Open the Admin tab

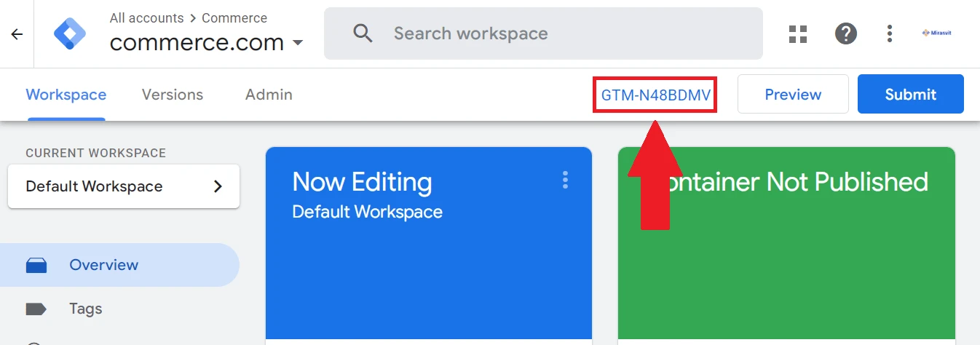[269, 95]
